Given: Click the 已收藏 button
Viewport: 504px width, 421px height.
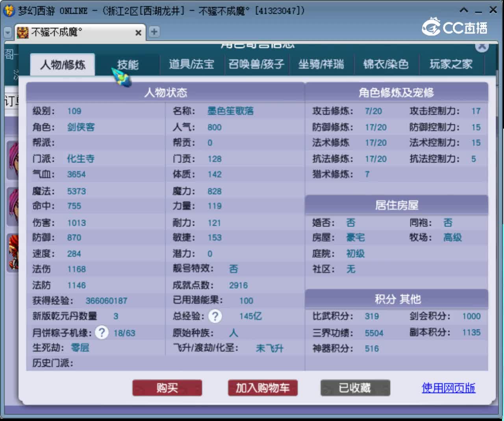Looking at the screenshot, I should [x=355, y=388].
